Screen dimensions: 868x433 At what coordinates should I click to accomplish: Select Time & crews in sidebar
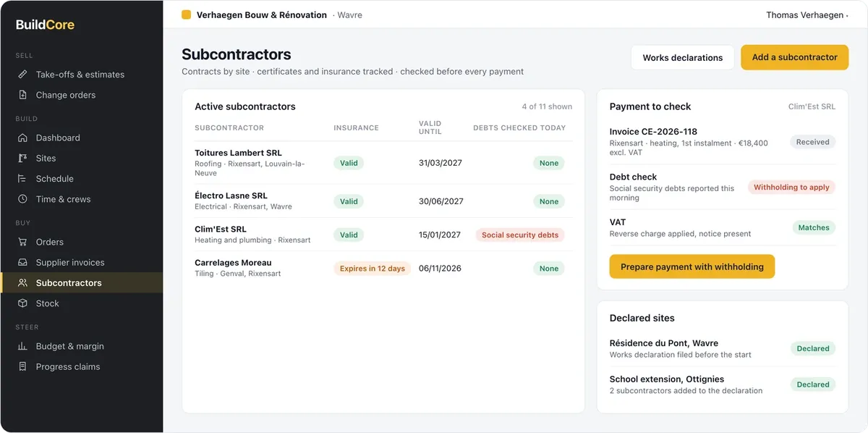(x=81, y=199)
